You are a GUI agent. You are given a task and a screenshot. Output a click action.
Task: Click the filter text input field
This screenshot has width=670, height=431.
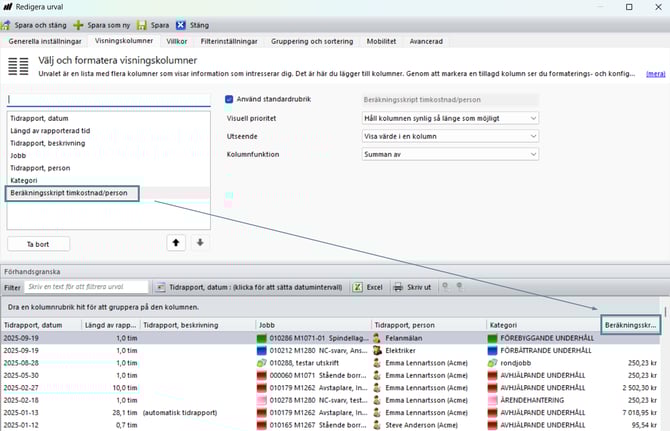[x=90, y=287]
